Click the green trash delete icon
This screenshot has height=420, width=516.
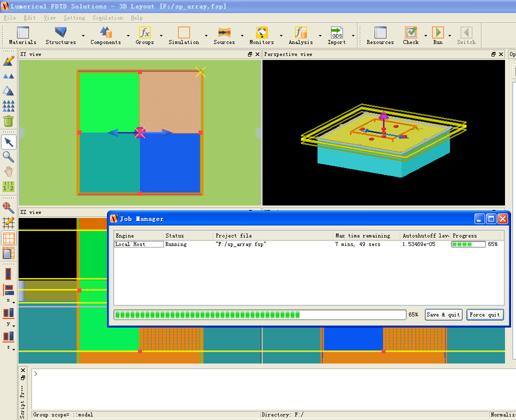coord(8,121)
